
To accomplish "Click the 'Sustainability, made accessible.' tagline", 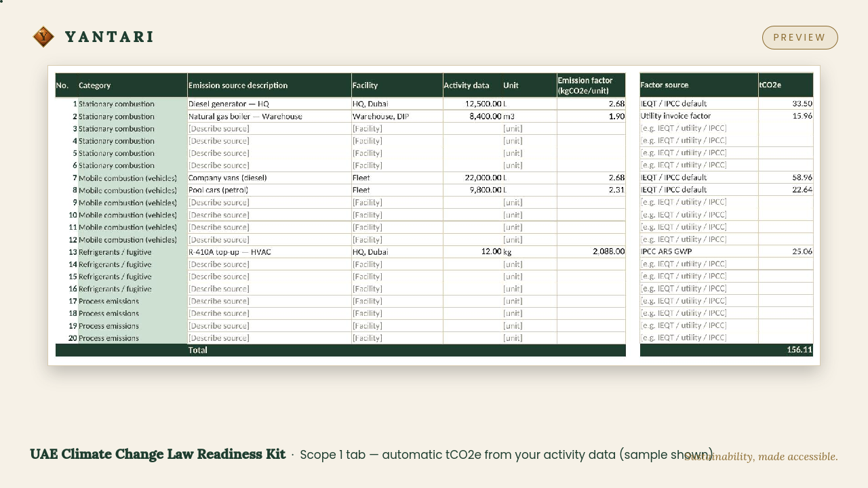I will pyautogui.click(x=761, y=457).
